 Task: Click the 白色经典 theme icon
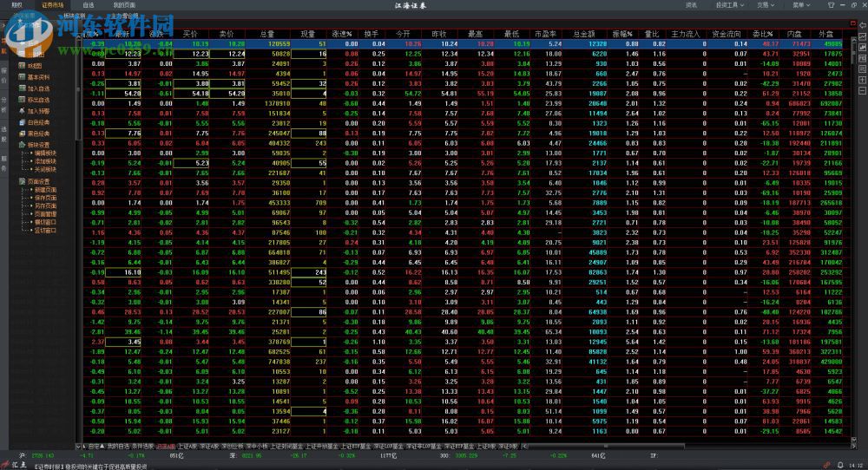23,122
